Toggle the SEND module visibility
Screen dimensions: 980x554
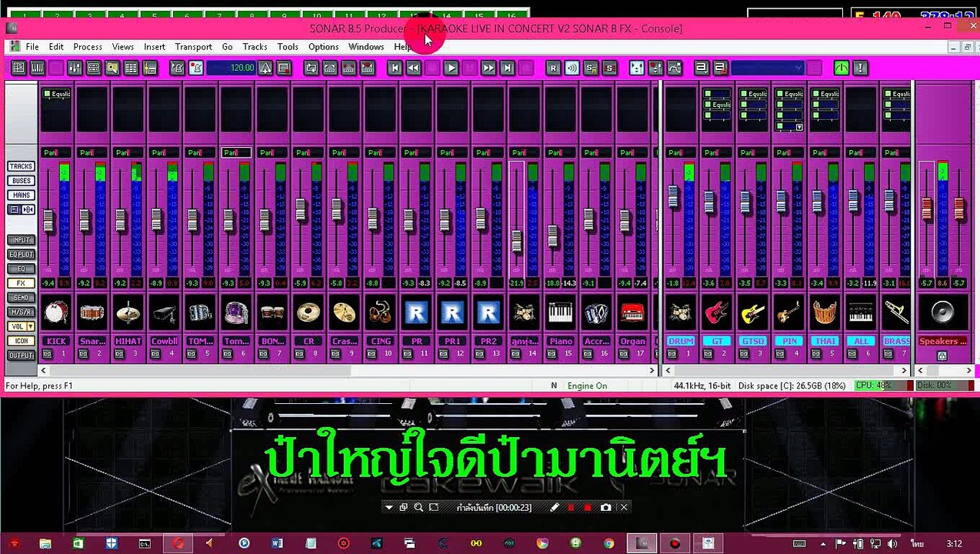pyautogui.click(x=21, y=298)
